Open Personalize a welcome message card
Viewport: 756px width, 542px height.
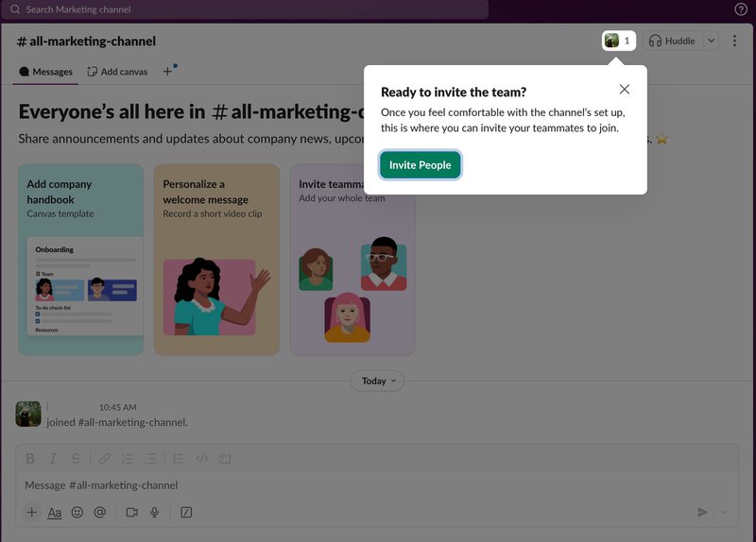[x=216, y=260]
